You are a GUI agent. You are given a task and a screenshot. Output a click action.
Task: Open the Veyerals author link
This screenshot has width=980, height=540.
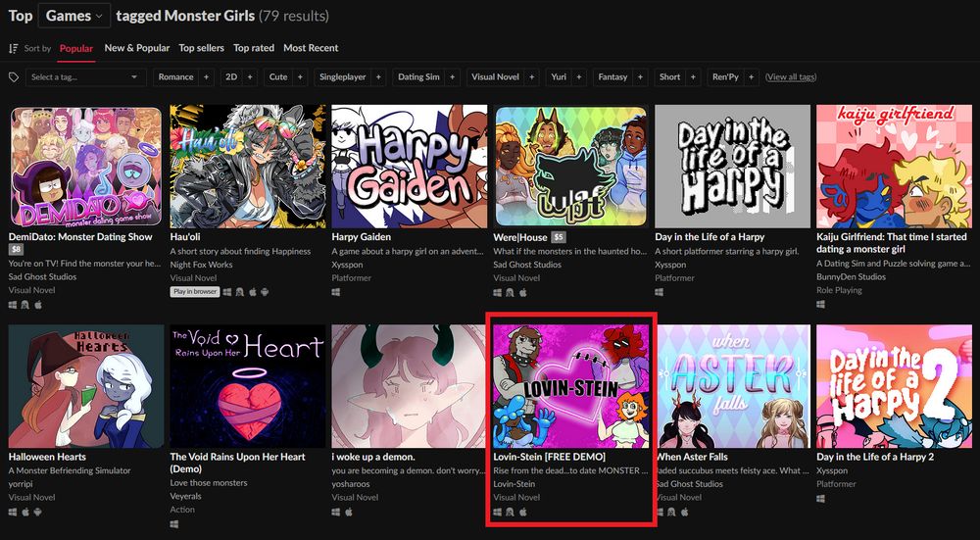click(x=185, y=496)
